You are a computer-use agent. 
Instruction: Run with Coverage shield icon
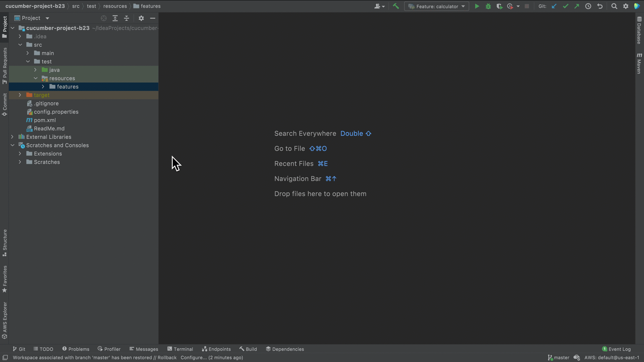pyautogui.click(x=499, y=6)
